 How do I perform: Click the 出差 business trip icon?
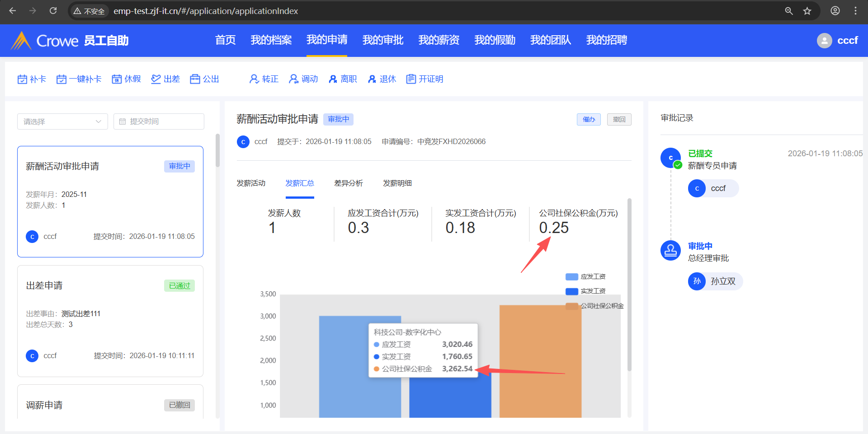[x=156, y=79]
